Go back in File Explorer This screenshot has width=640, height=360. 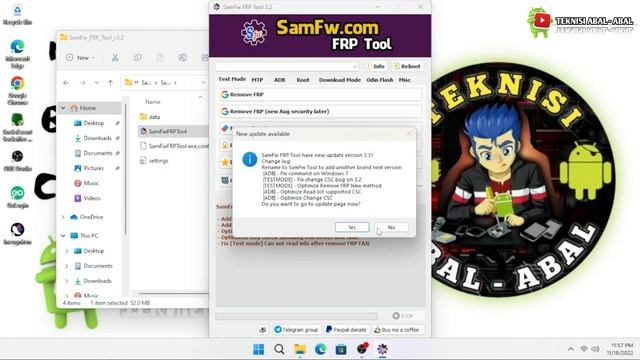[66, 83]
